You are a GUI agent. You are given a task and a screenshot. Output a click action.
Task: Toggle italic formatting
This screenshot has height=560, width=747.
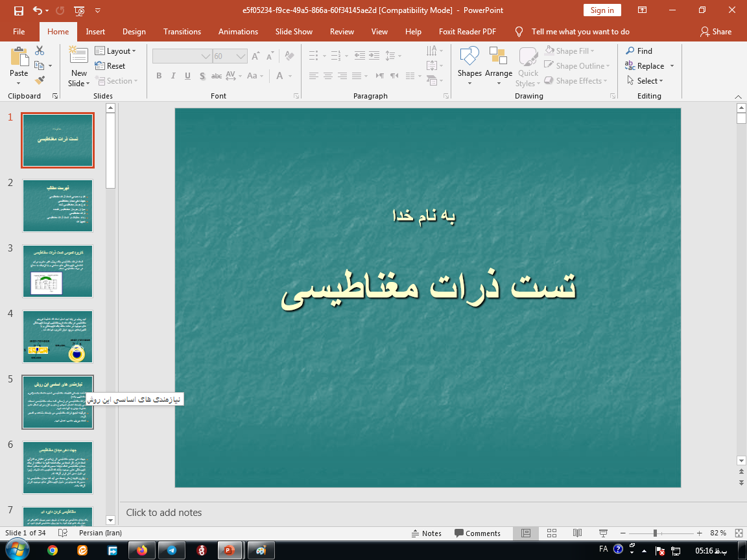click(172, 76)
